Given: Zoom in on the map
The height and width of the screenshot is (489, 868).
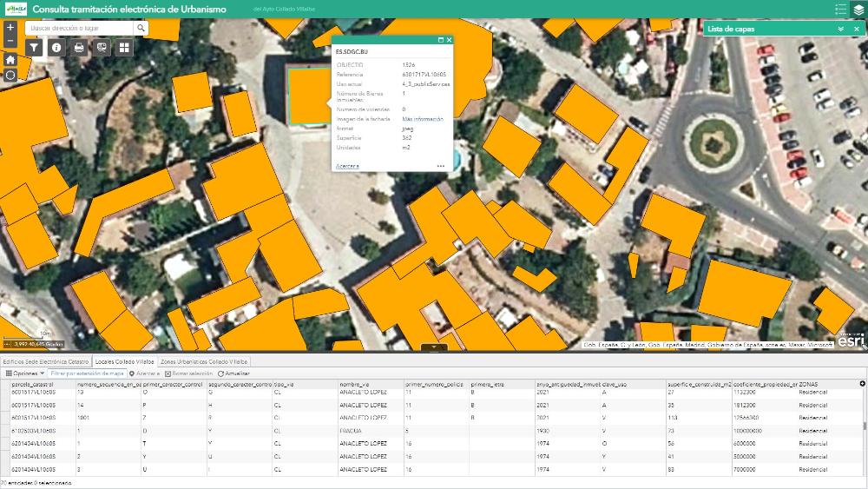Looking at the screenshot, I should [10, 28].
